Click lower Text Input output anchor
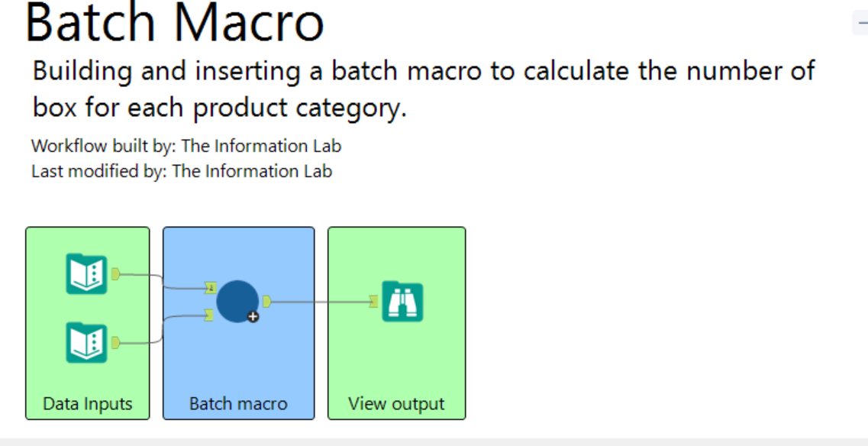Image resolution: width=868 pixels, height=446 pixels. pos(116,343)
